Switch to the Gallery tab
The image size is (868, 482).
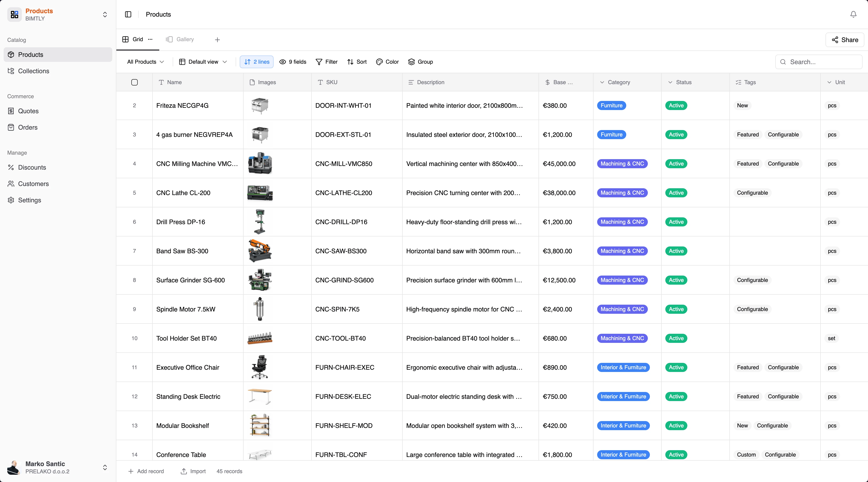click(180, 39)
